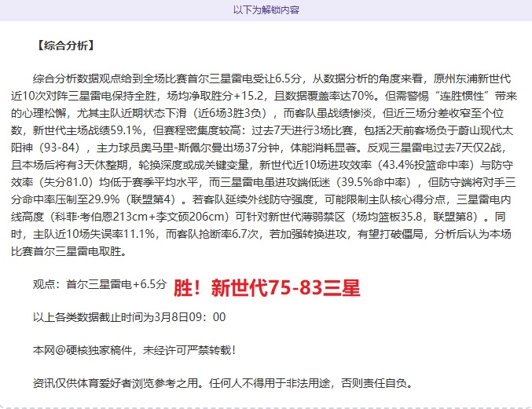
Task: Click the paragraph line starting '且本场后将有3天休整期'
Action: point(262,165)
